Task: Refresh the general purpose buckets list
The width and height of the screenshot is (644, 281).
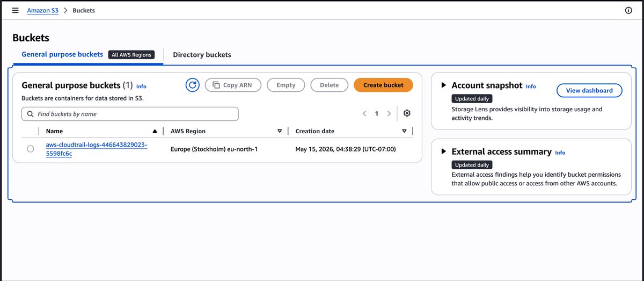Action: click(193, 85)
